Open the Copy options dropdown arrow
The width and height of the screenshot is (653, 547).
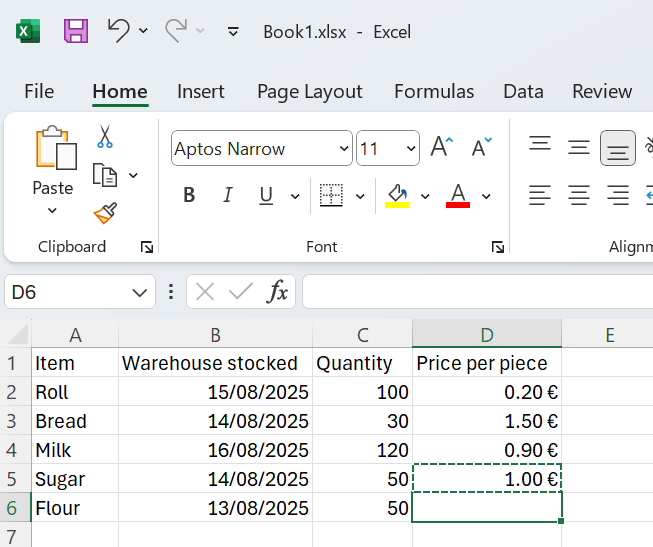click(x=133, y=175)
